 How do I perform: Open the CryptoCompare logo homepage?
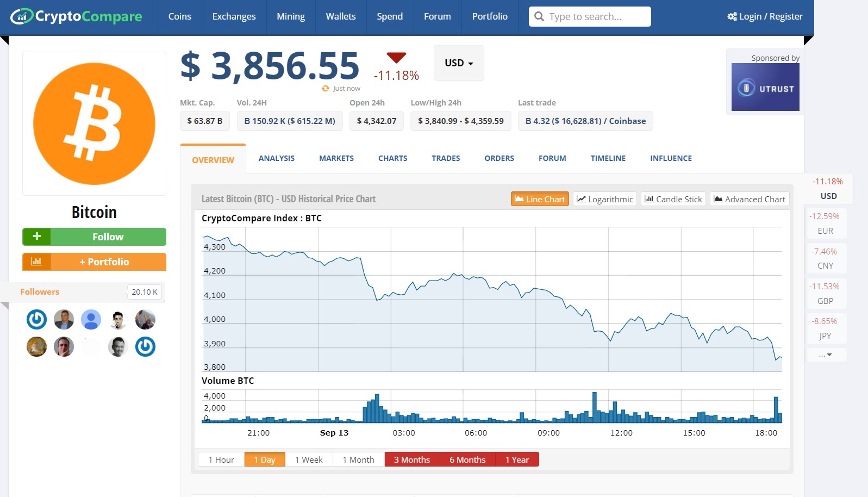coord(77,16)
